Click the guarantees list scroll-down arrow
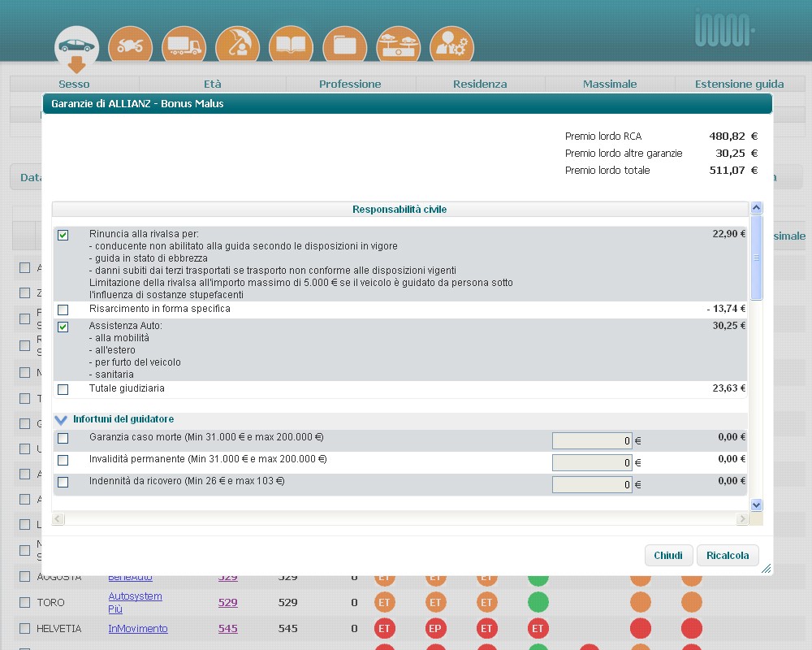 pyautogui.click(x=757, y=505)
